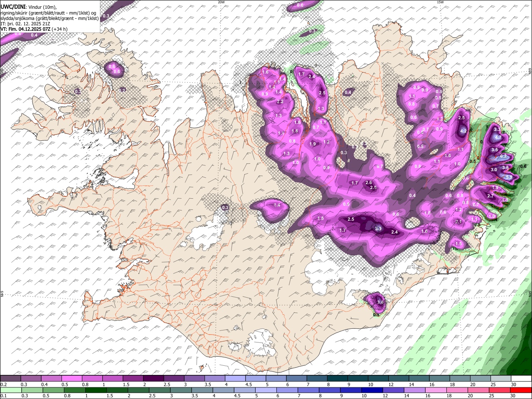This screenshot has height=399, width=532.
Task: Click the 'VT: Fim. 04.12.2025 07Z (+34 h)' line
Action: point(34,29)
